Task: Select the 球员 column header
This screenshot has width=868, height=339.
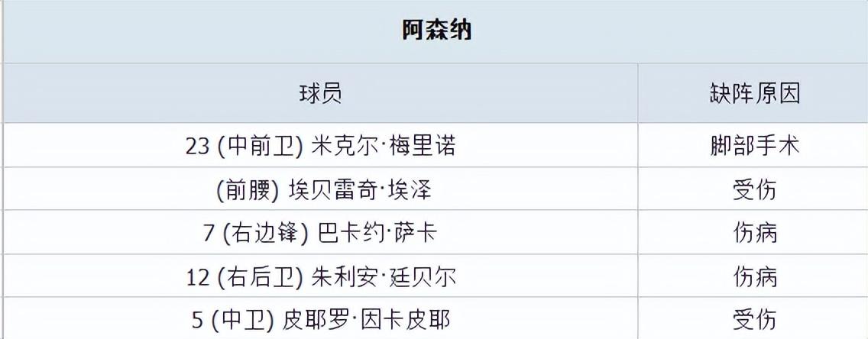Action: (x=320, y=94)
